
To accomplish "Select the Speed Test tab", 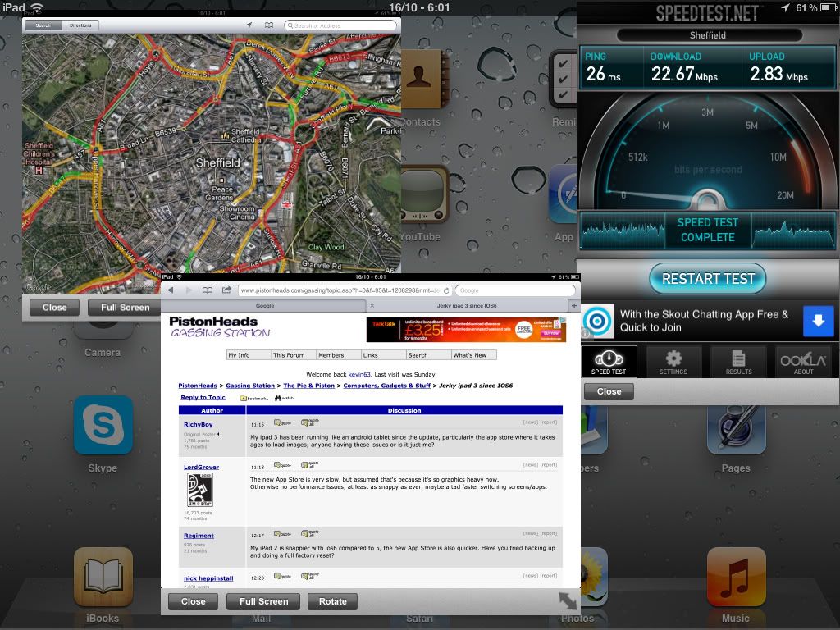I will 609,362.
